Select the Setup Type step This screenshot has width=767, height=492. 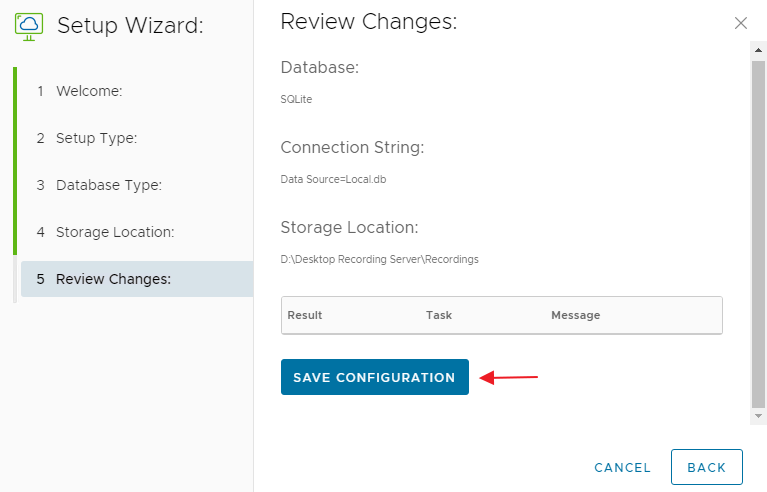pyautogui.click(x=96, y=138)
